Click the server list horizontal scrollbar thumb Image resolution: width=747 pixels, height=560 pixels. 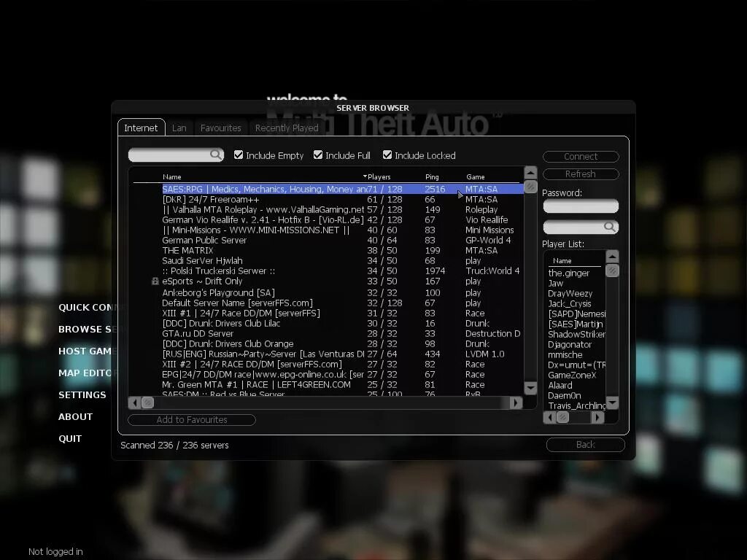point(147,402)
